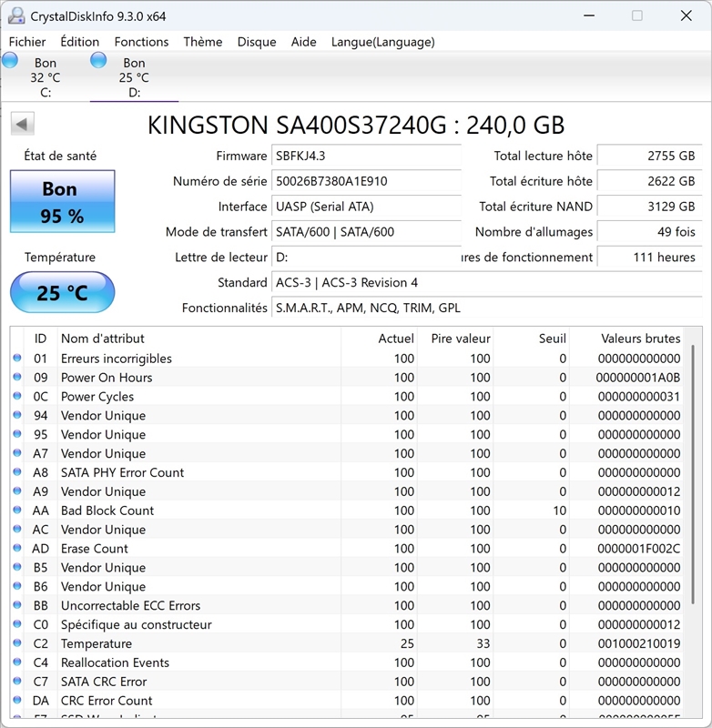Click the État de santé label
The height and width of the screenshot is (728, 712).
click(x=60, y=156)
